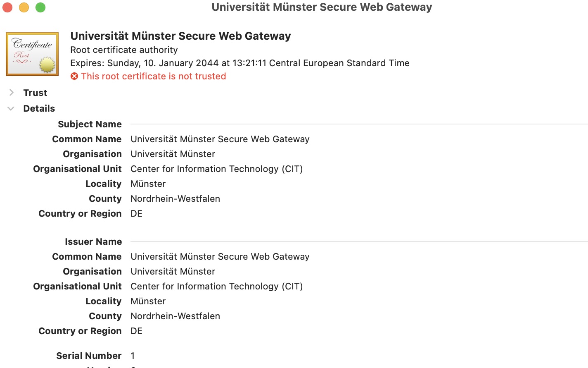Click the Subject Name Organisational Unit value
The width and height of the screenshot is (588, 368).
click(216, 169)
